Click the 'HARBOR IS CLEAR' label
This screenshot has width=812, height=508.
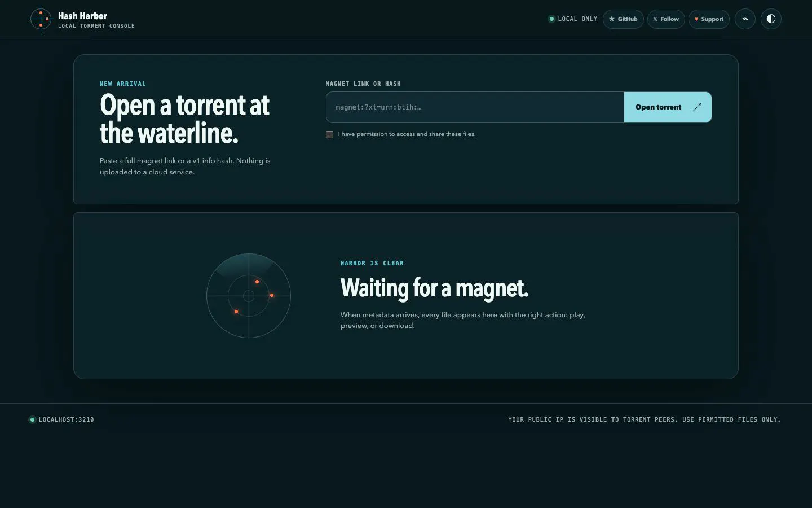372,263
